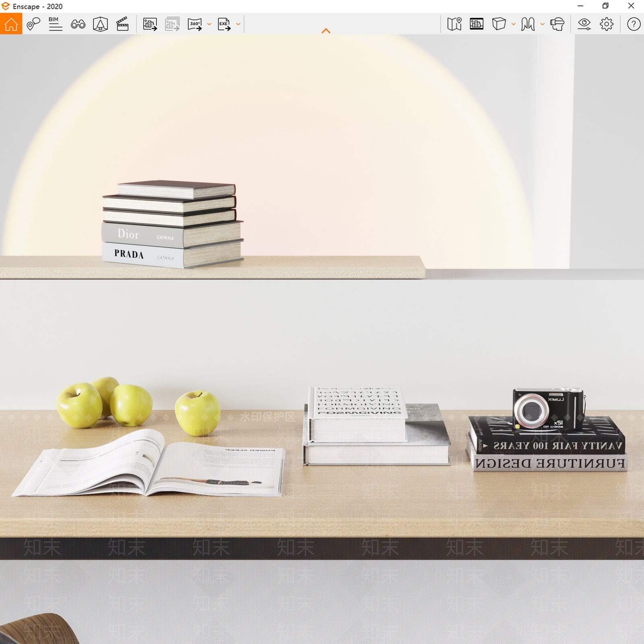This screenshot has width=644, height=644.
Task: Expand the navigation mode dropdown arrow
Action: coord(543,24)
